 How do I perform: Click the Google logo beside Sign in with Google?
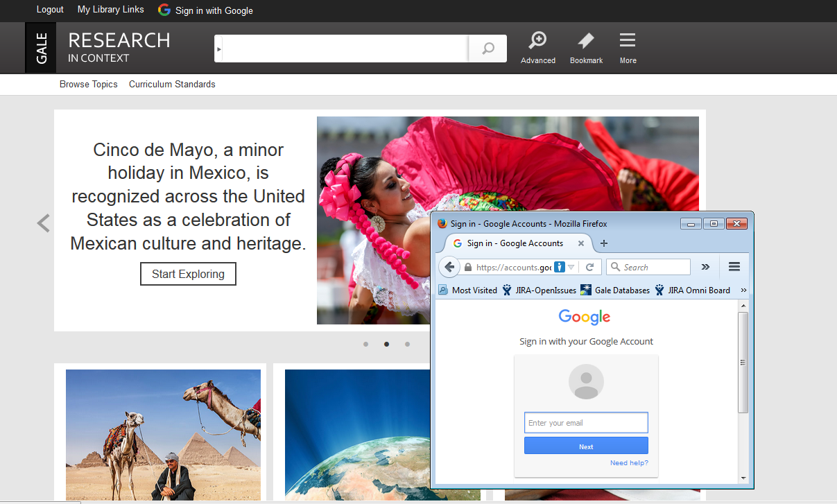164,10
